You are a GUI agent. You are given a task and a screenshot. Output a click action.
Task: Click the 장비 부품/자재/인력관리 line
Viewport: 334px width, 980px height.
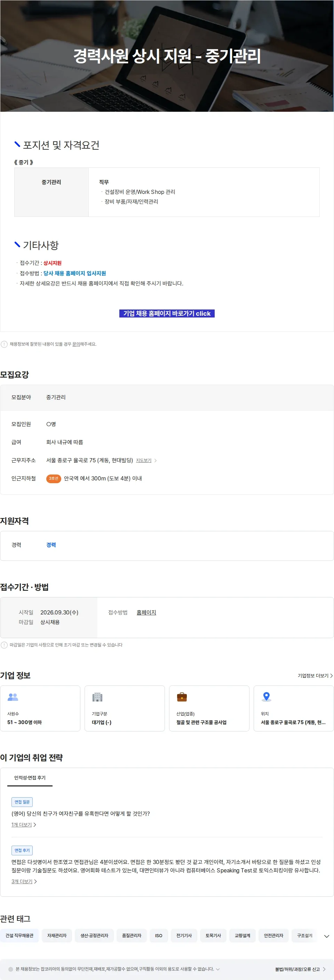coord(131,201)
